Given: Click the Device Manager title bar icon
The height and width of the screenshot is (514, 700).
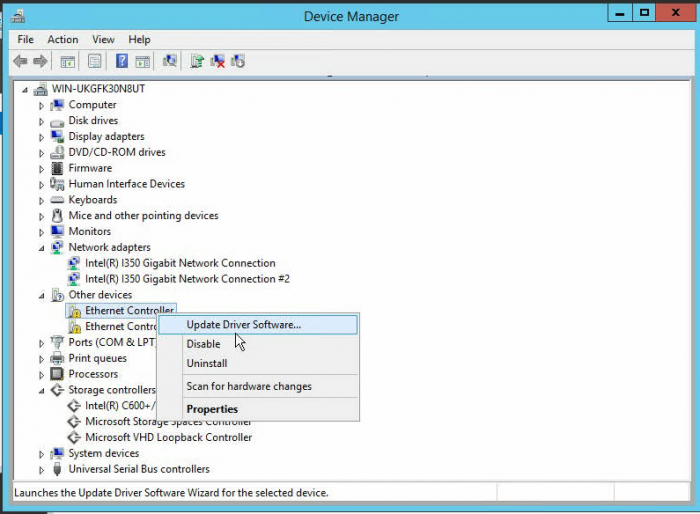Looking at the screenshot, I should (x=18, y=17).
